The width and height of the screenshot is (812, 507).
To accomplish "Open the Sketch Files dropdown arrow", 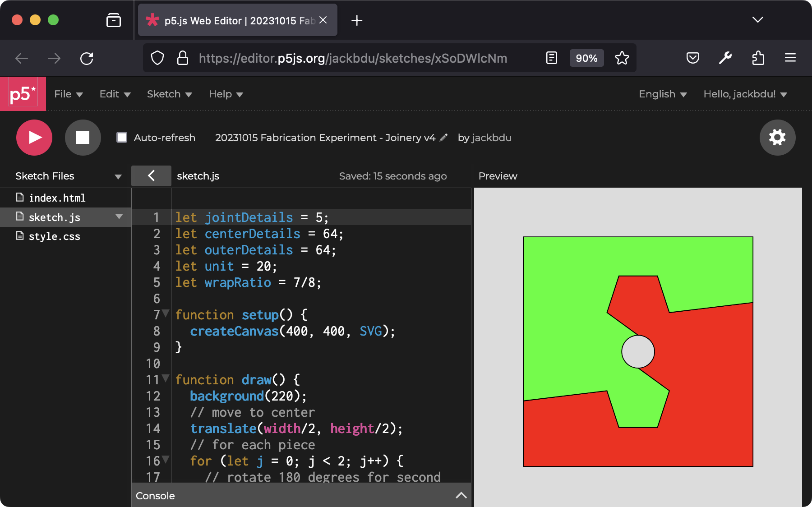I will point(118,176).
